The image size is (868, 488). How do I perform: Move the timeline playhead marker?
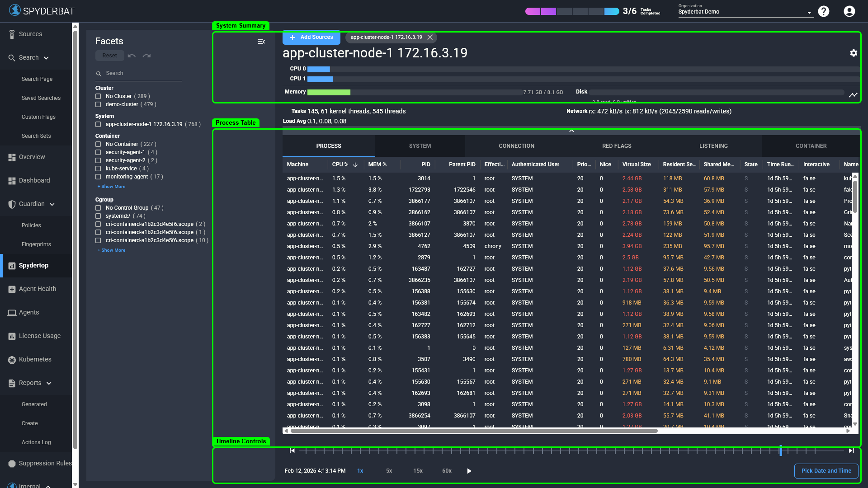pyautogui.click(x=781, y=450)
